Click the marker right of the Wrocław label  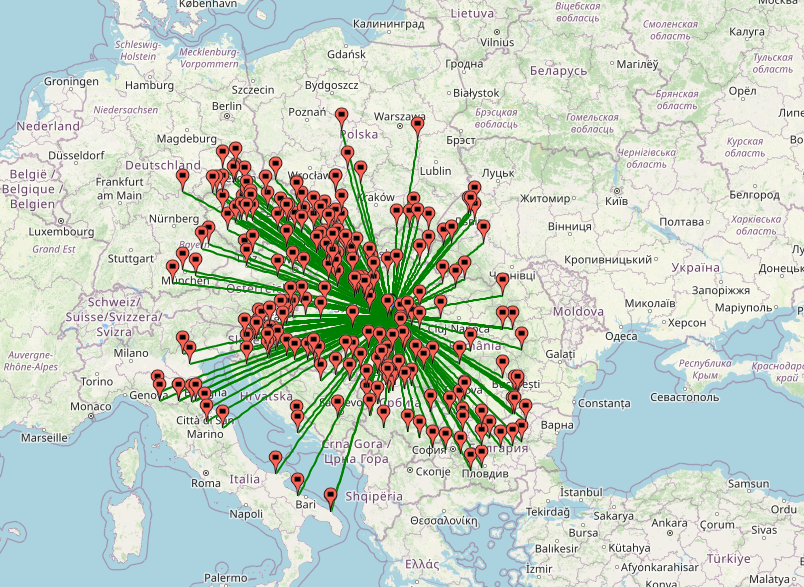tap(335, 178)
